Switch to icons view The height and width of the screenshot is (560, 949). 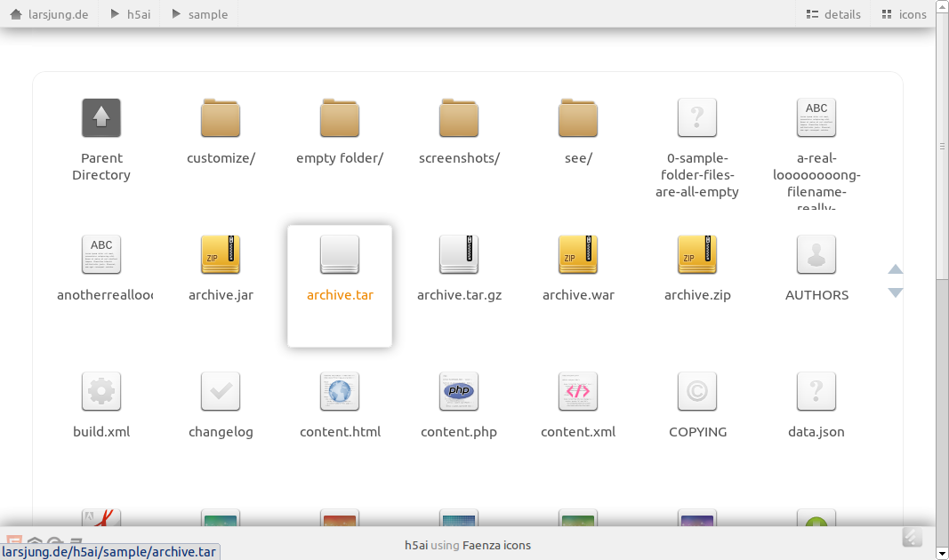tap(905, 14)
